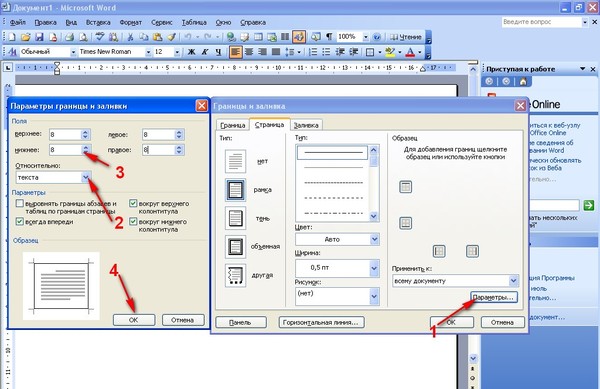The image size is (600, 389).
Task: Uncheck 'всегда впереди' checkbox
Action: pos(20,221)
